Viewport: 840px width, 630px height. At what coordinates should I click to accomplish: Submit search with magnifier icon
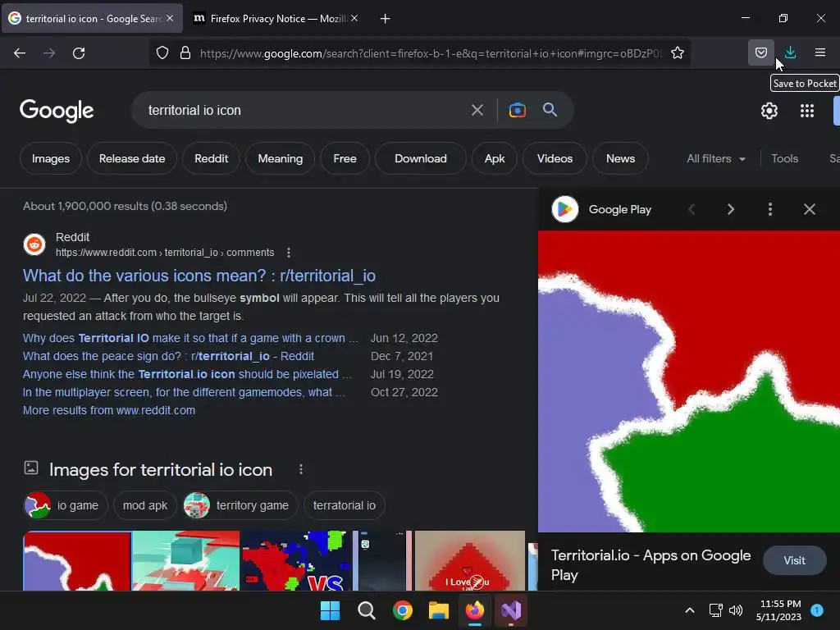(x=550, y=110)
